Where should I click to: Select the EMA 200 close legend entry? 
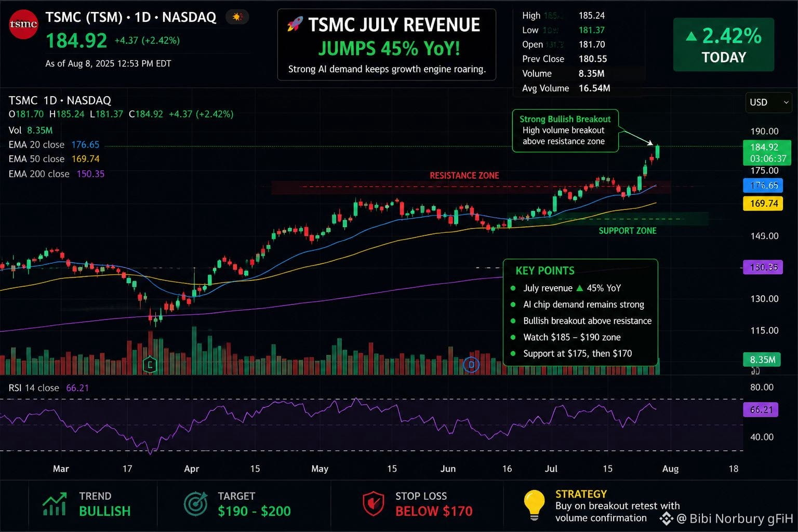[56, 174]
